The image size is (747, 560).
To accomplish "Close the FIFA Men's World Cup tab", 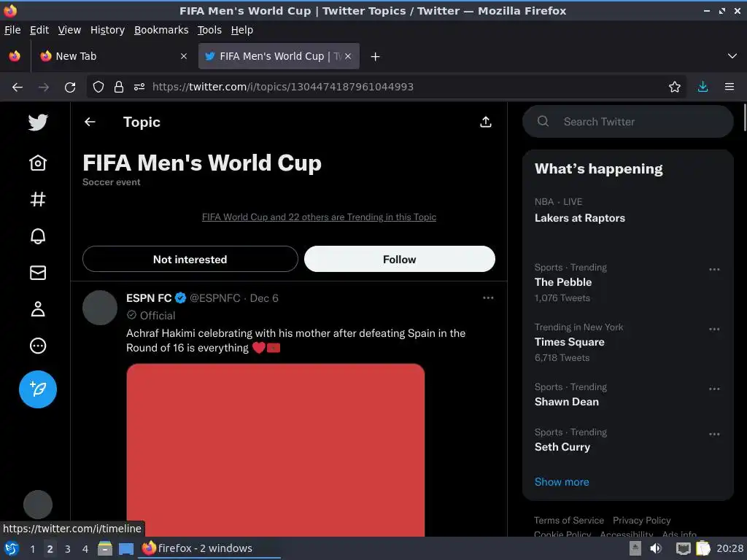I will 348,56.
